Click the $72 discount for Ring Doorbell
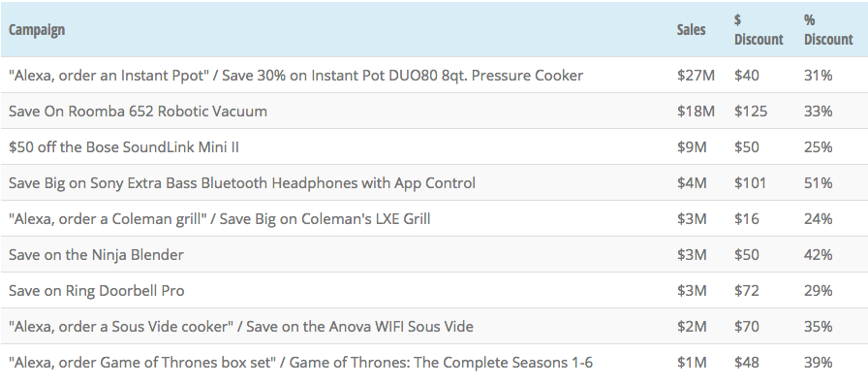 [x=747, y=291]
